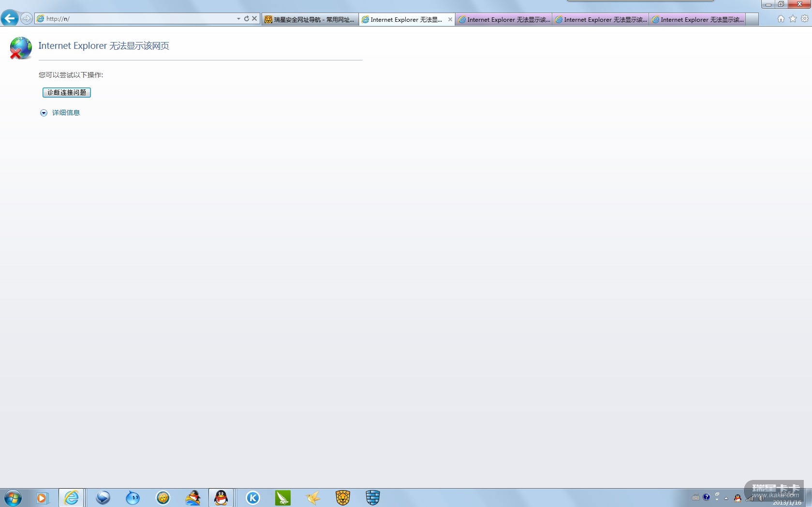Stop loading with the address bar X icon

(x=254, y=19)
